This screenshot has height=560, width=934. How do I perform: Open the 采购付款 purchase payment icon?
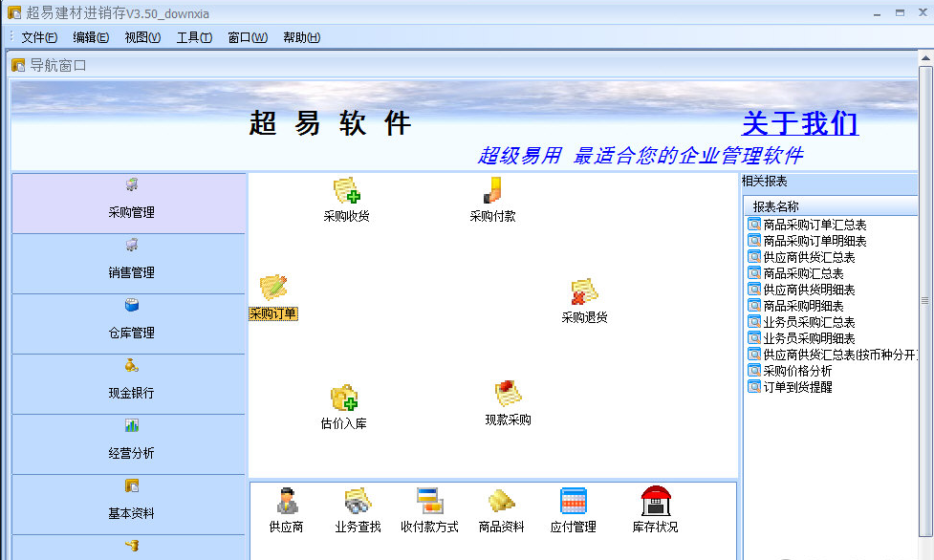tap(492, 200)
